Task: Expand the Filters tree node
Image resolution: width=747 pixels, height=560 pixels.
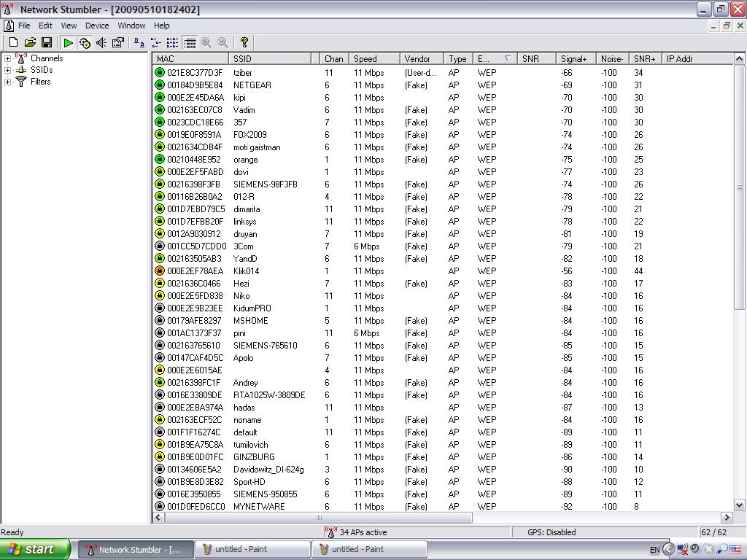Action: [x=7, y=82]
